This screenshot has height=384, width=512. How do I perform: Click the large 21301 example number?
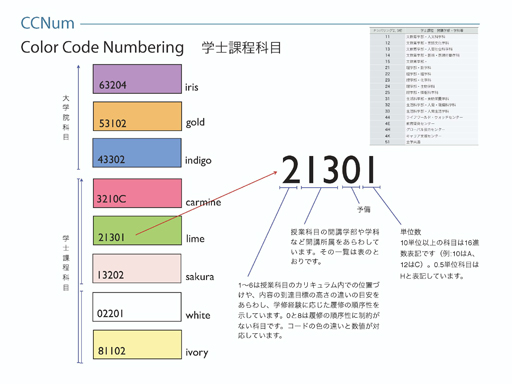(x=329, y=170)
